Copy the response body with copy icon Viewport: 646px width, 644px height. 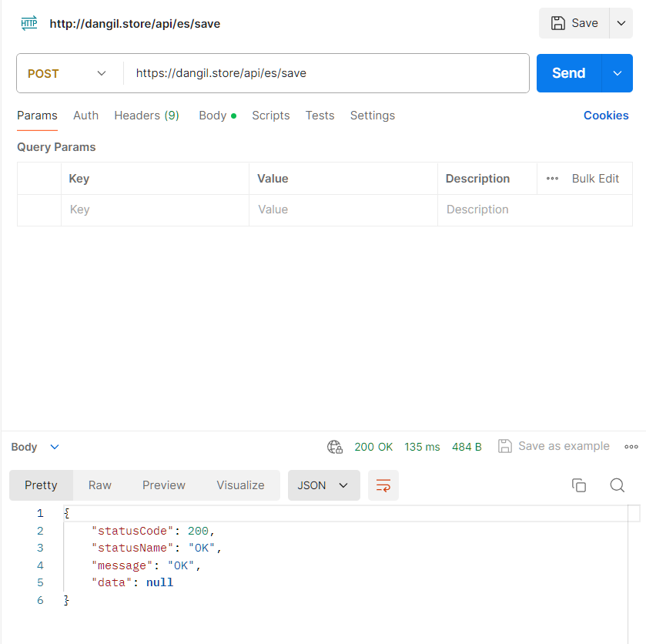[x=579, y=485]
